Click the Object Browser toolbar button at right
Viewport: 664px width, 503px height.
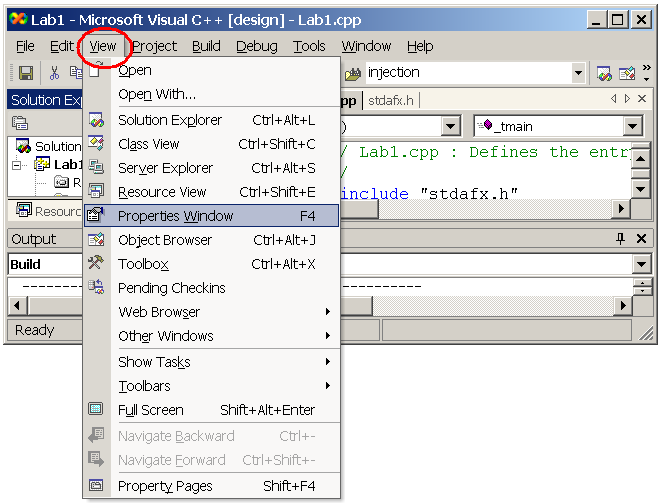pos(627,73)
